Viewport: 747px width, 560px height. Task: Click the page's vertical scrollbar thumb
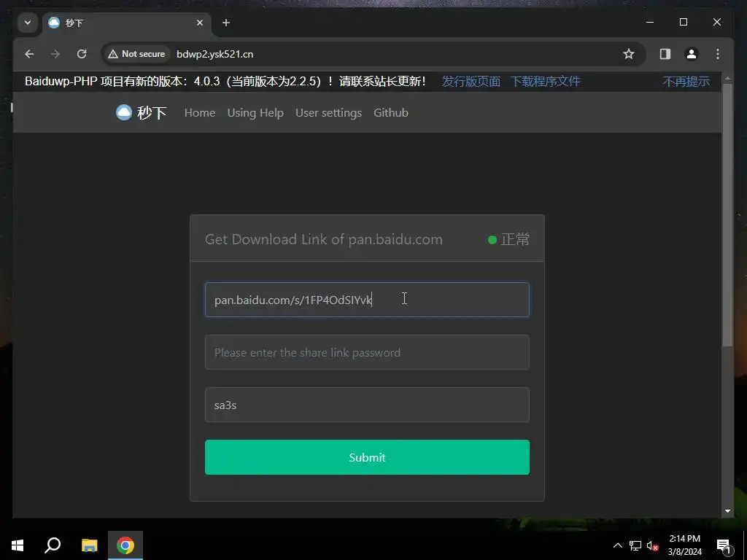tap(727, 214)
